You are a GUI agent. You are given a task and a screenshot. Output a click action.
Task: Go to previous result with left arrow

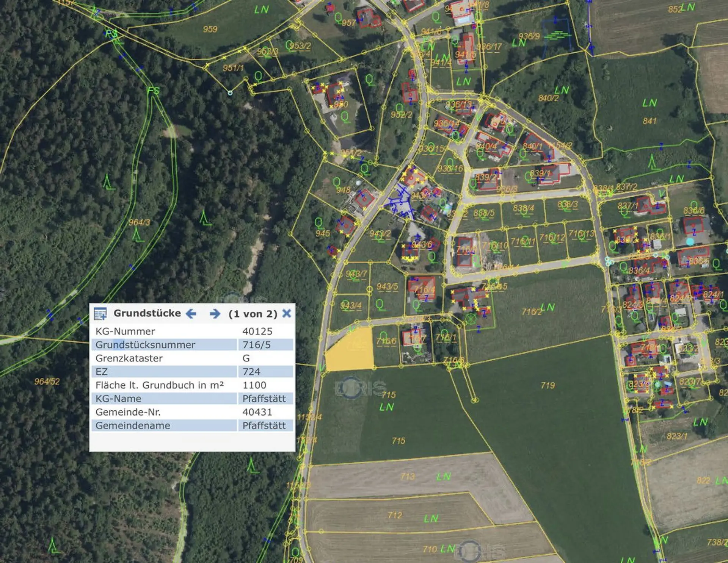tap(191, 314)
